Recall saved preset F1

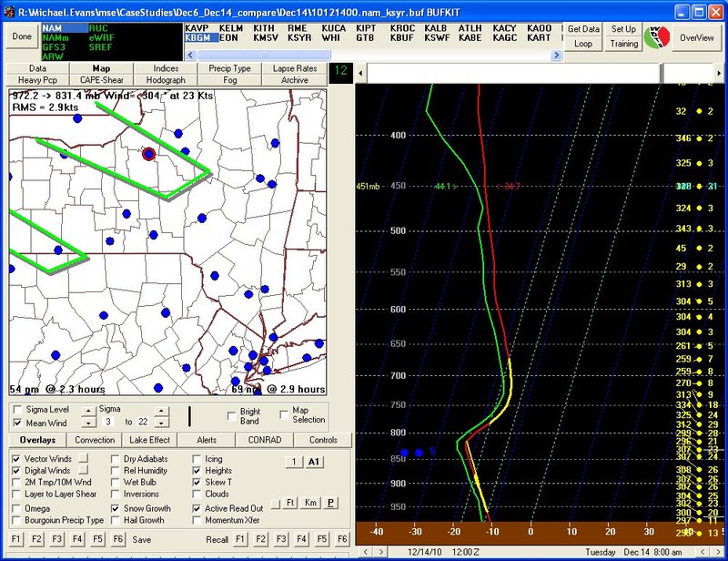click(x=240, y=539)
